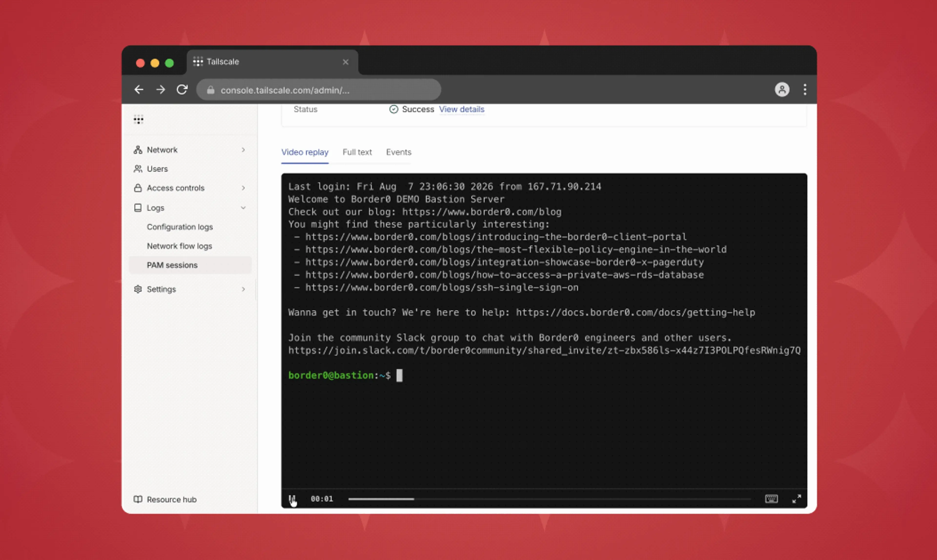Enter fullscreen for the session replay
Screen dimensions: 937x560
coord(796,499)
